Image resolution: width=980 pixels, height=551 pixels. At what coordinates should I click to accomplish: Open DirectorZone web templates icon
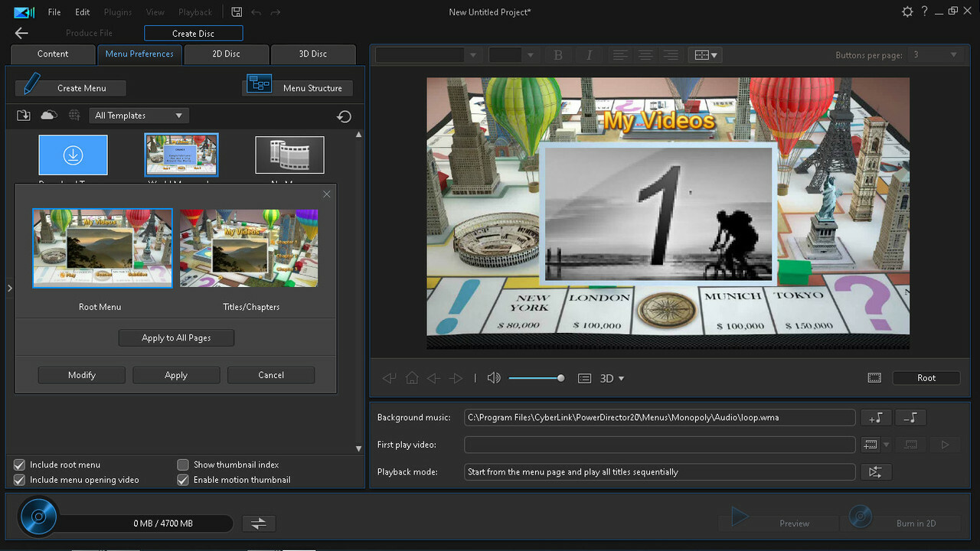[x=74, y=116]
